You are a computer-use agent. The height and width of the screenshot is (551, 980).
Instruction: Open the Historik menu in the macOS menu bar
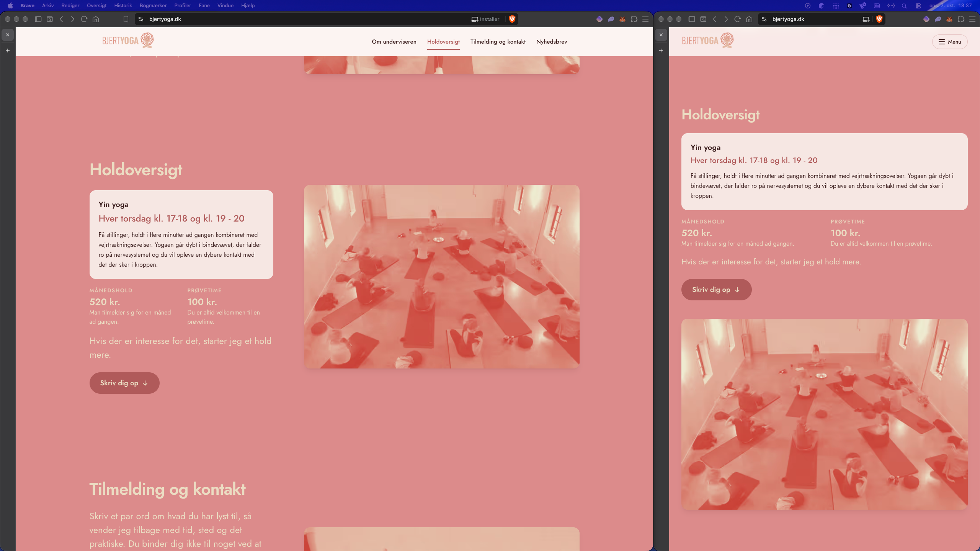click(x=123, y=5)
